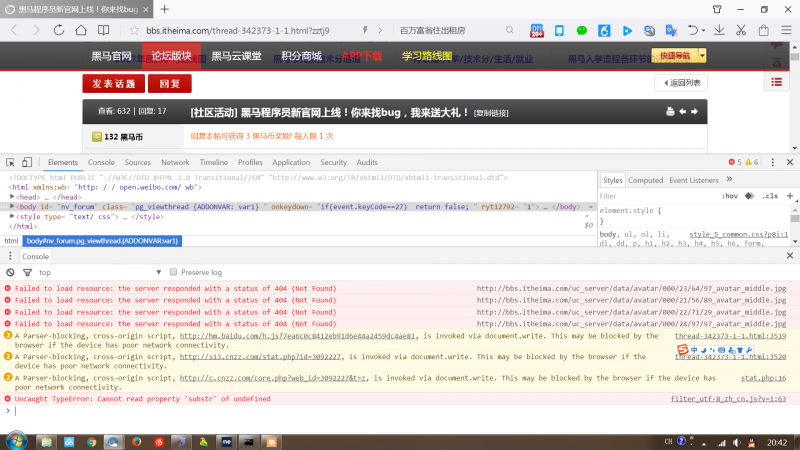Switch to the Network tab in DevTools
Viewport: 800px width, 450px height.
pyautogui.click(x=175, y=162)
